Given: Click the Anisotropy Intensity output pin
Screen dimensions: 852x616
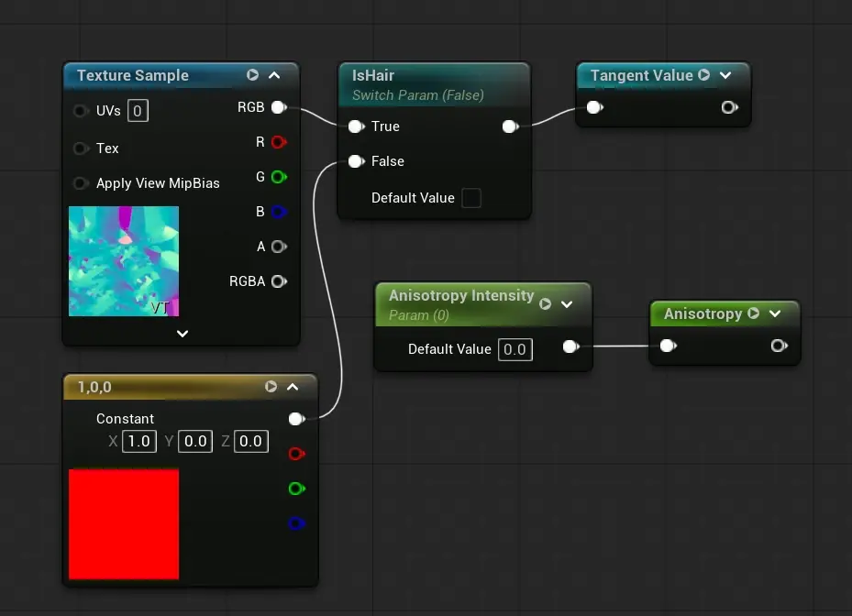Looking at the screenshot, I should pos(570,346).
